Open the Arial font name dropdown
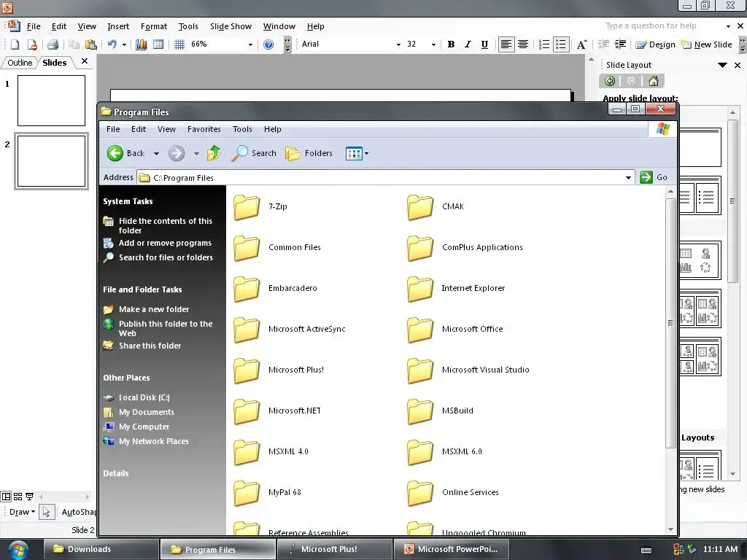 click(398, 44)
